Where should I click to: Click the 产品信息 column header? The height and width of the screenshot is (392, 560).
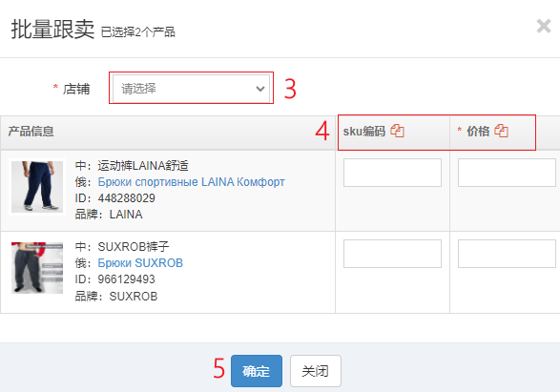[31, 132]
